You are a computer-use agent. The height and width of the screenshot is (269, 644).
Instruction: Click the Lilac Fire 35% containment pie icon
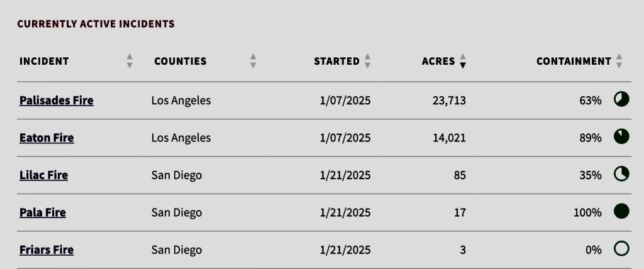[621, 175]
